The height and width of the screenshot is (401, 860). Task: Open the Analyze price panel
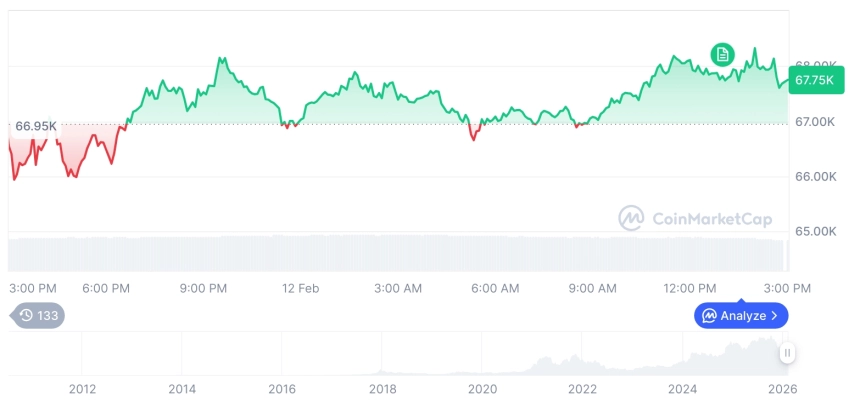[742, 316]
